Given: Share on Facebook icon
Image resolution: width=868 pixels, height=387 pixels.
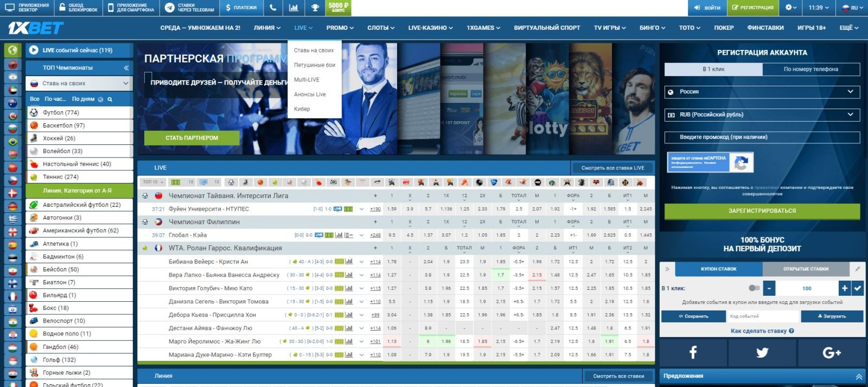Looking at the screenshot, I should (693, 352).
